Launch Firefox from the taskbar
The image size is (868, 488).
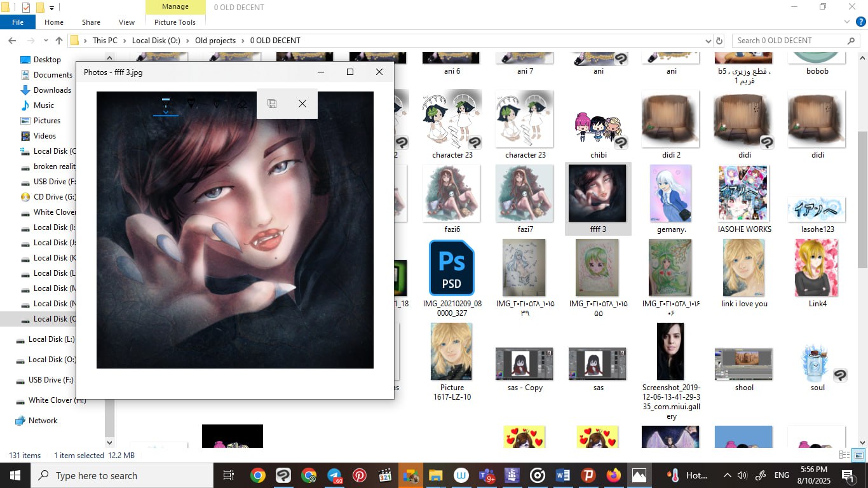point(613,475)
